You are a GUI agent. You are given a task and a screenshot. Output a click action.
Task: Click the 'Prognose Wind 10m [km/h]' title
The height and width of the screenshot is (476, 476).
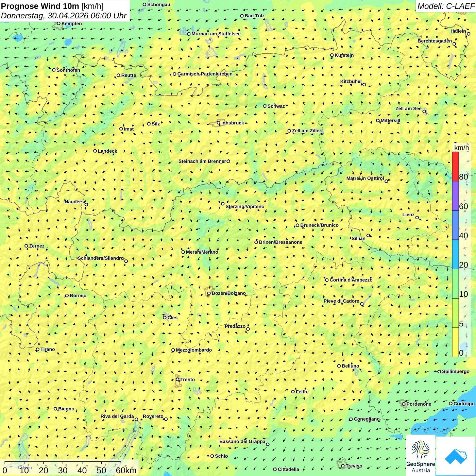52,6
